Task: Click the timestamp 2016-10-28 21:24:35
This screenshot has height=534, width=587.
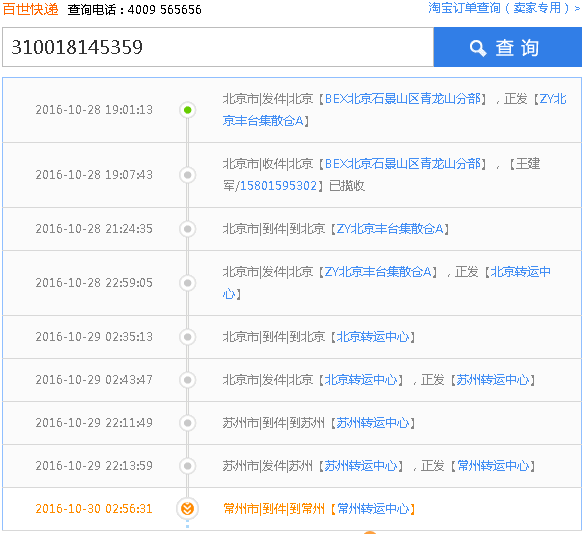Action: pos(94,229)
